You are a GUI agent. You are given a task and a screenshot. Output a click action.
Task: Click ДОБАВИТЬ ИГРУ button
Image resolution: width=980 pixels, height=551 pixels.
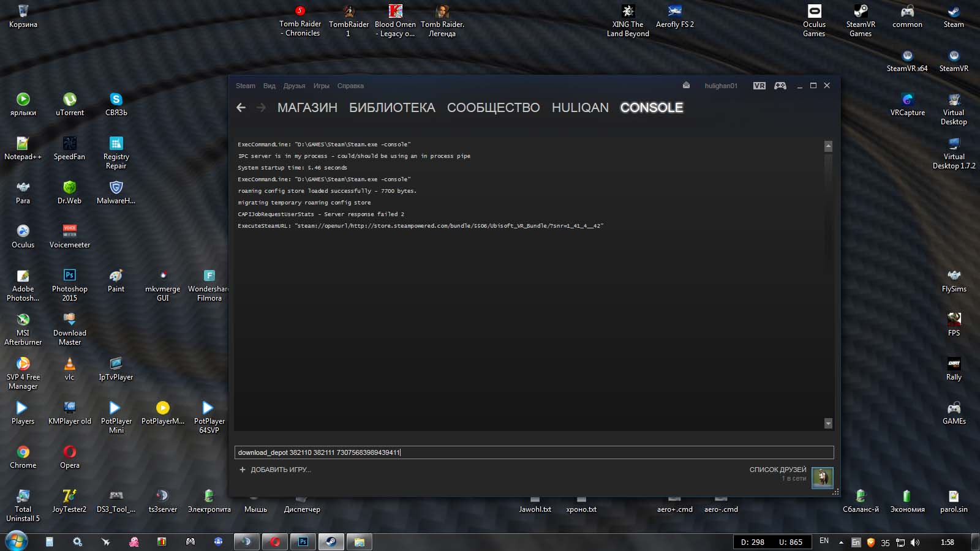pos(275,470)
